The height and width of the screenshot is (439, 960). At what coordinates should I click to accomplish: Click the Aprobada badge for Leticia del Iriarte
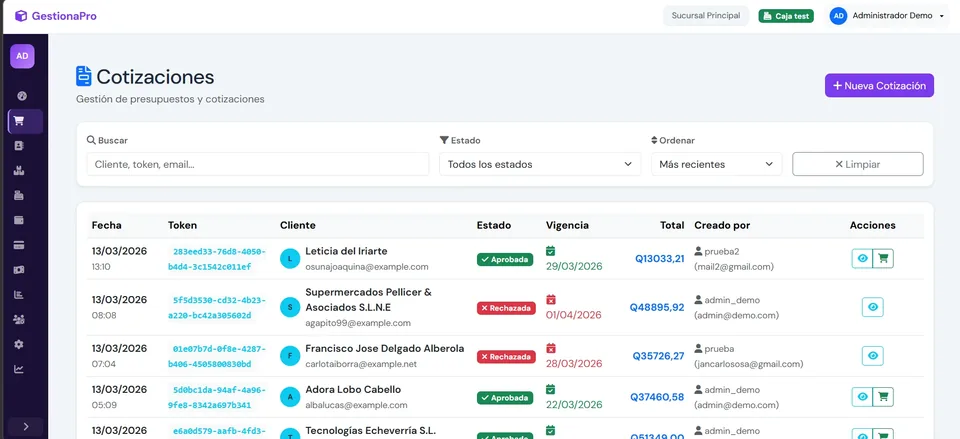(x=505, y=259)
